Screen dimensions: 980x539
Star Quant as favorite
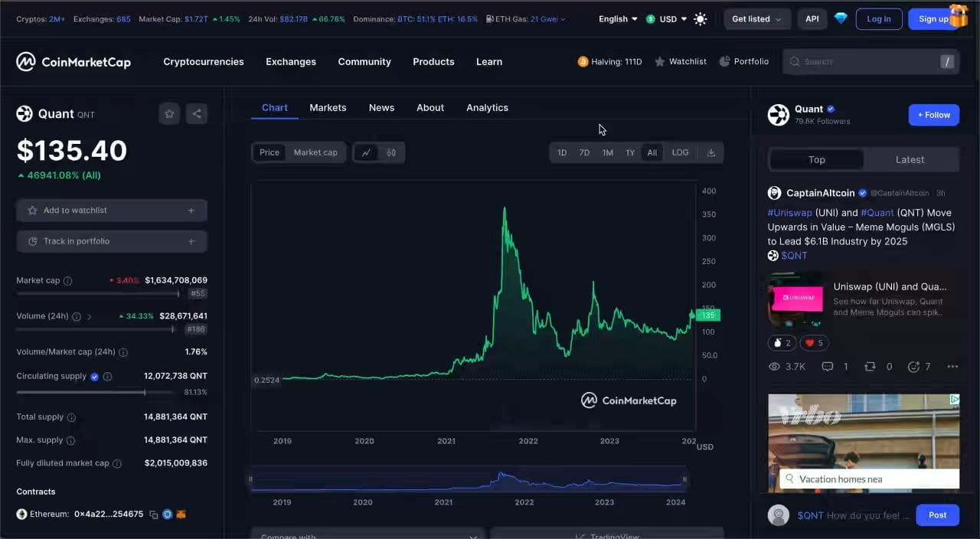click(169, 114)
